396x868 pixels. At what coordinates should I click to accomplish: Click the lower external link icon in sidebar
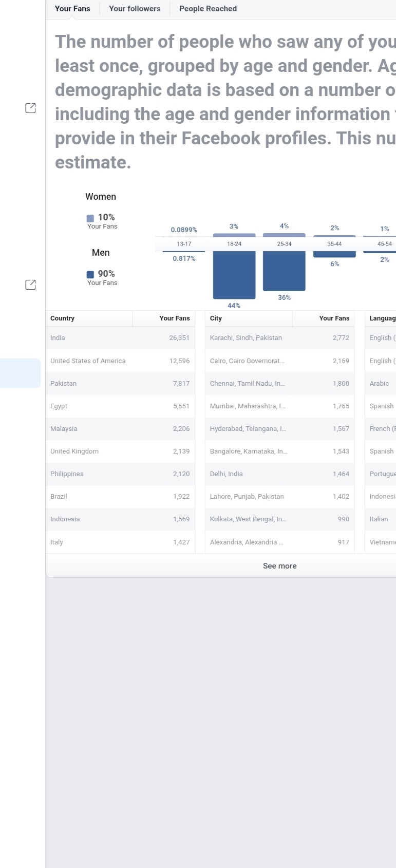click(x=30, y=285)
